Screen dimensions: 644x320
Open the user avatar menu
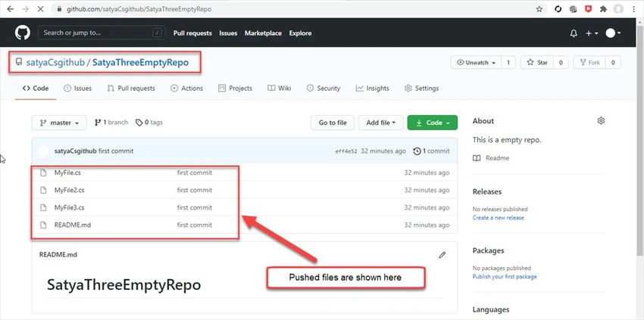coord(613,33)
